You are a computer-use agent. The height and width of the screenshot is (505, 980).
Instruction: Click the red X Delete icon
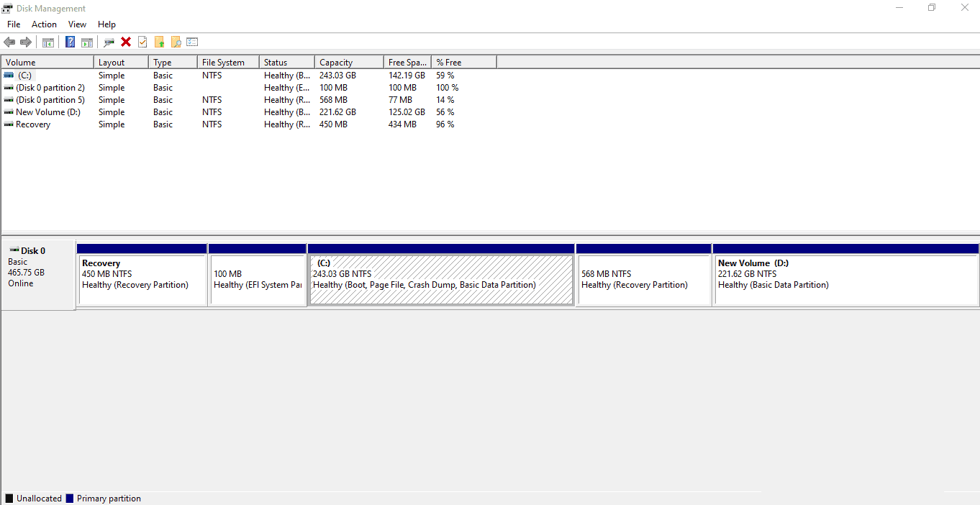point(126,42)
